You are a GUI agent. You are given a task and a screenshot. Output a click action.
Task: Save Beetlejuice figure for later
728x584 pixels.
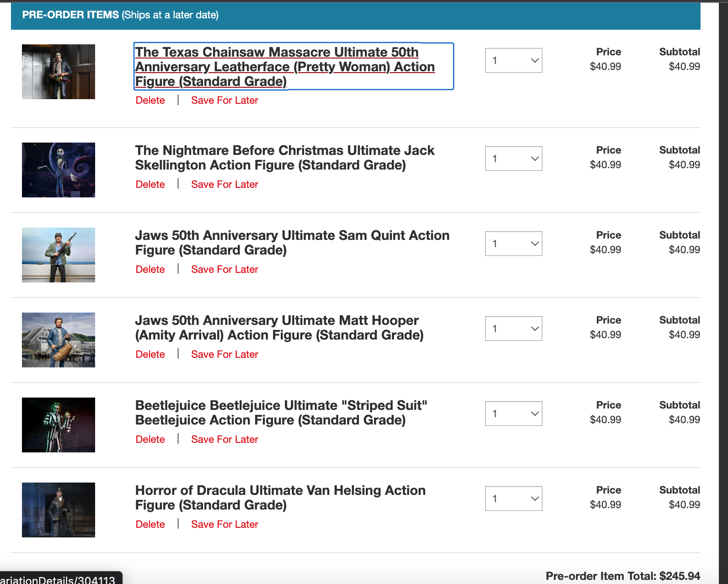tap(225, 440)
